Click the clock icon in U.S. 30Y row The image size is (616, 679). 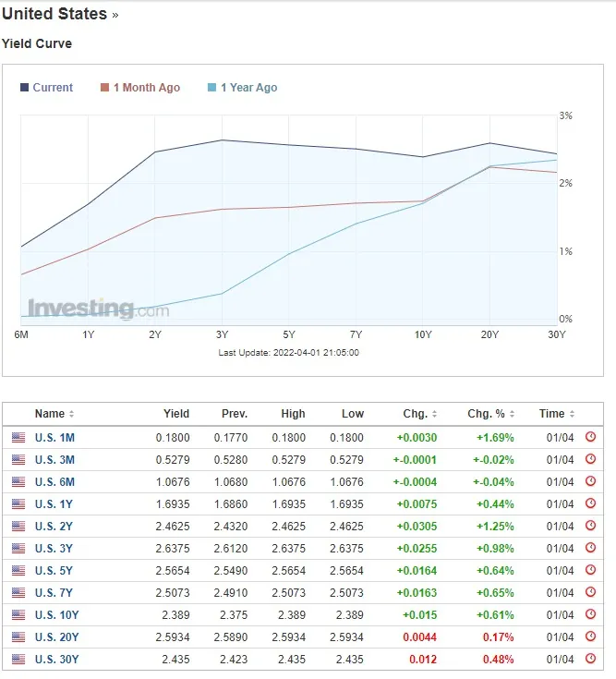[x=591, y=659]
